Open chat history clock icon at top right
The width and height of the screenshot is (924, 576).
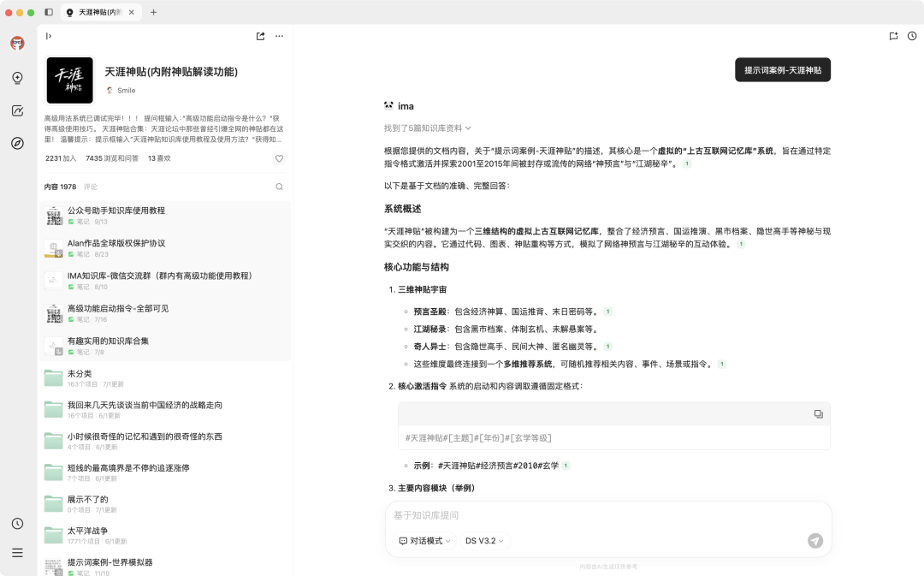pos(911,36)
